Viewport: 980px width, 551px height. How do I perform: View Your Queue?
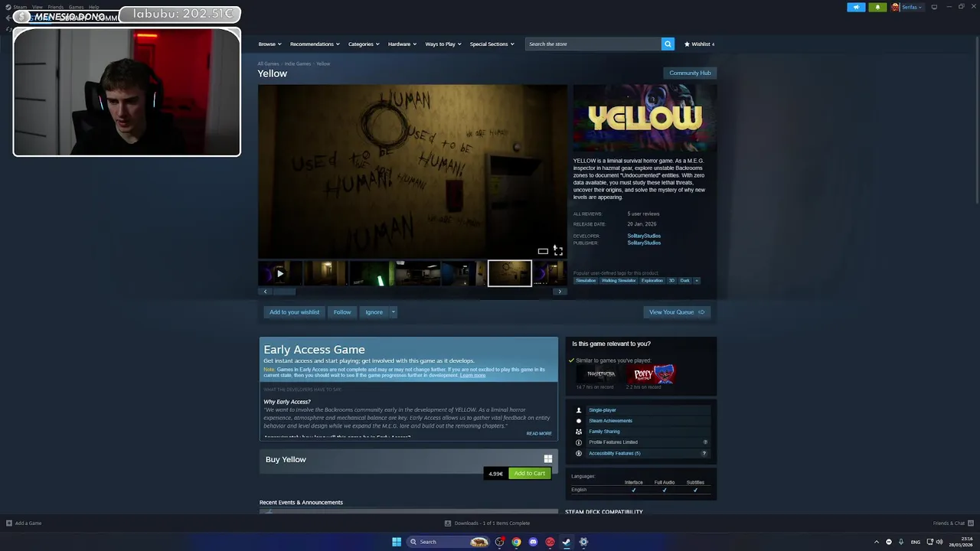point(677,312)
